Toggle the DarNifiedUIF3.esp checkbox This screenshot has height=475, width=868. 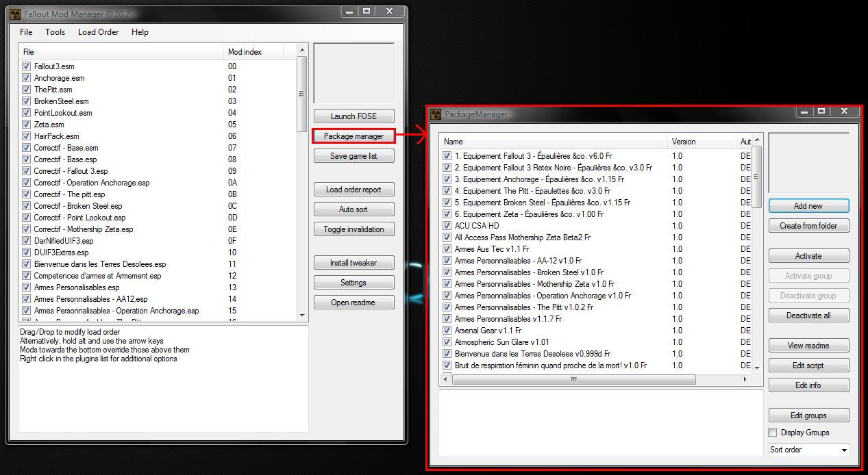tap(27, 241)
